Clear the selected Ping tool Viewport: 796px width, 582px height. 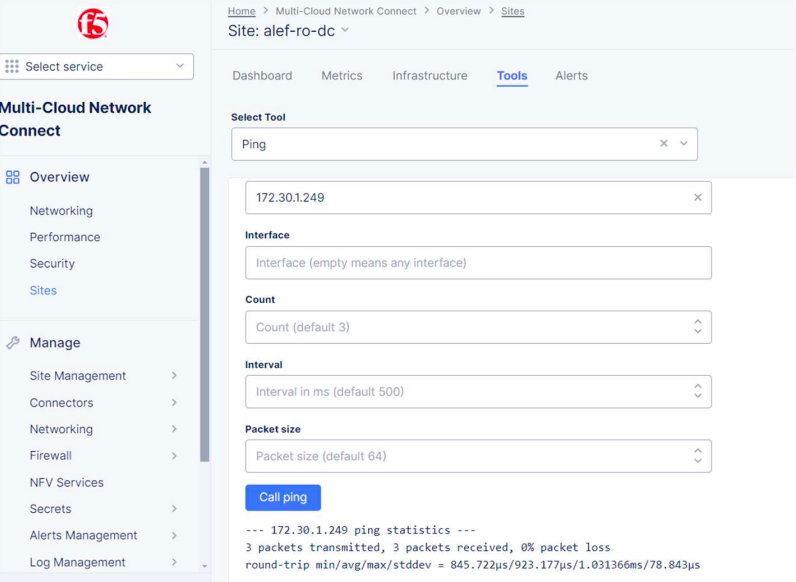click(x=664, y=144)
